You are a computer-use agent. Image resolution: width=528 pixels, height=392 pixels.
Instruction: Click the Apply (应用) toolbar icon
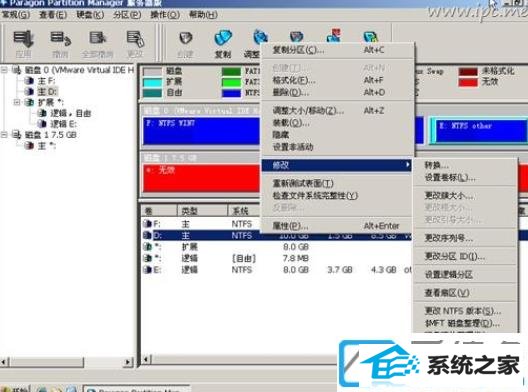[23, 39]
